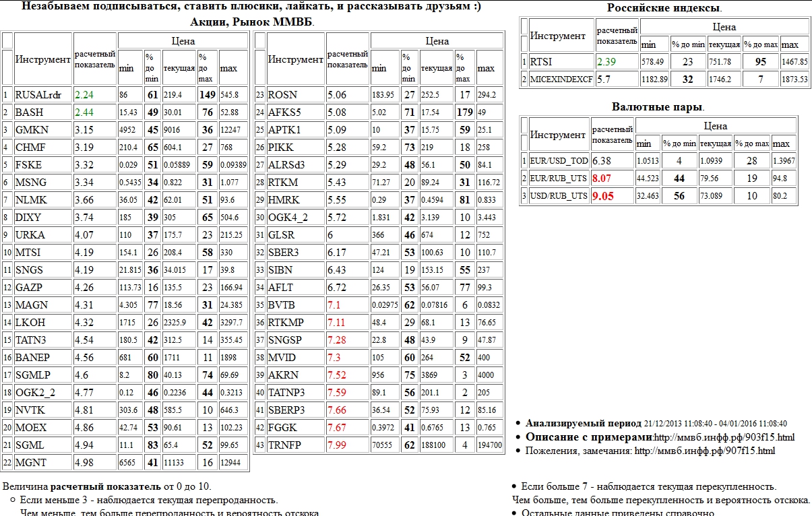Click the 'Валютные пары' heading
The height and width of the screenshot is (516, 812).
657,107
